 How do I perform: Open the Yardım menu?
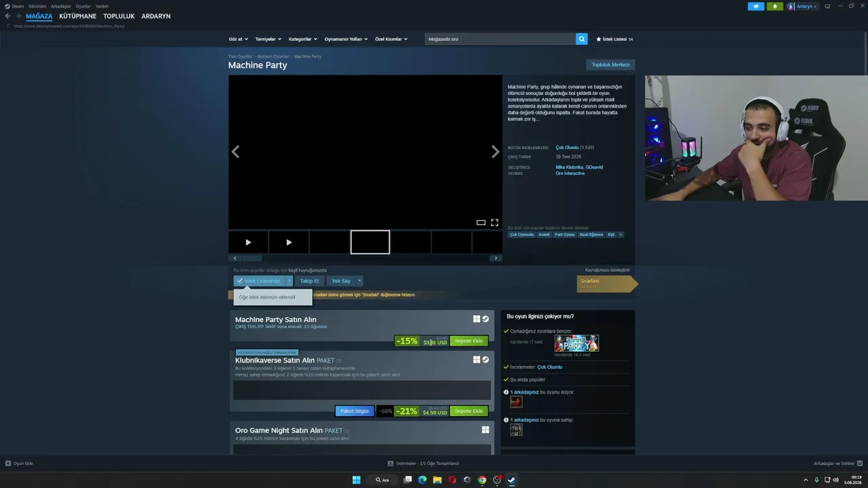pos(102,6)
